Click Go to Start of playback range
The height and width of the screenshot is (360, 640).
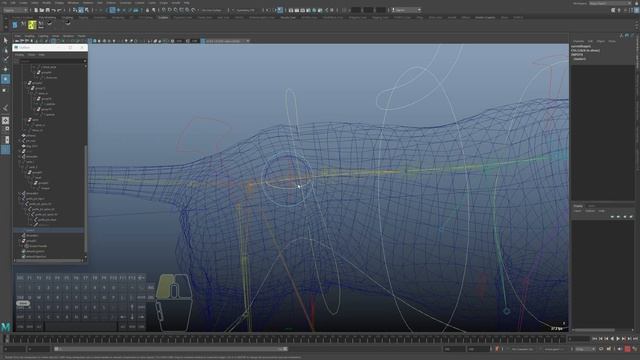click(595, 339)
